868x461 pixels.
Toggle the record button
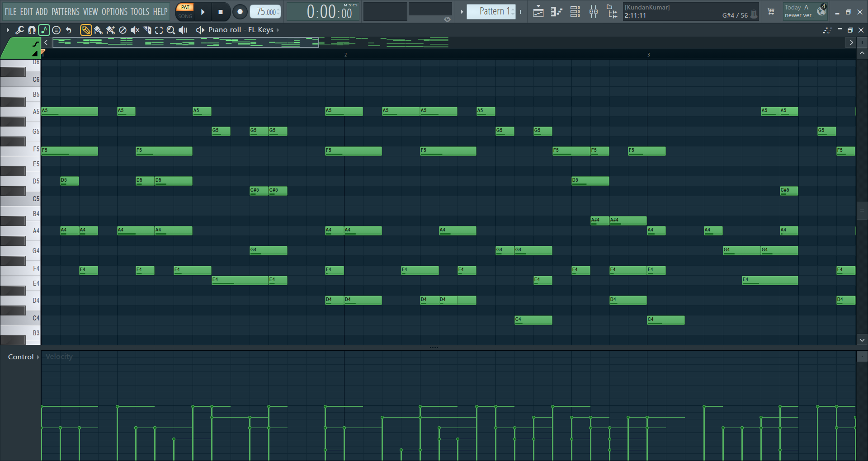[240, 12]
